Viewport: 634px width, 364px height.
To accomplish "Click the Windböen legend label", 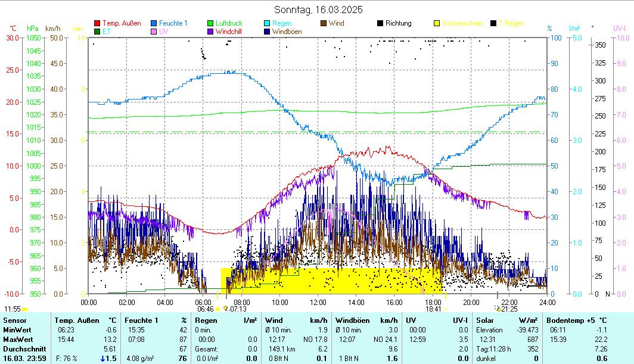I will pos(287,32).
